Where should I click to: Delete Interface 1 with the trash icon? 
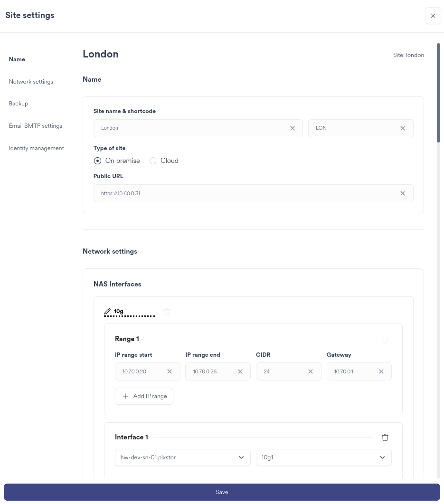(x=385, y=437)
